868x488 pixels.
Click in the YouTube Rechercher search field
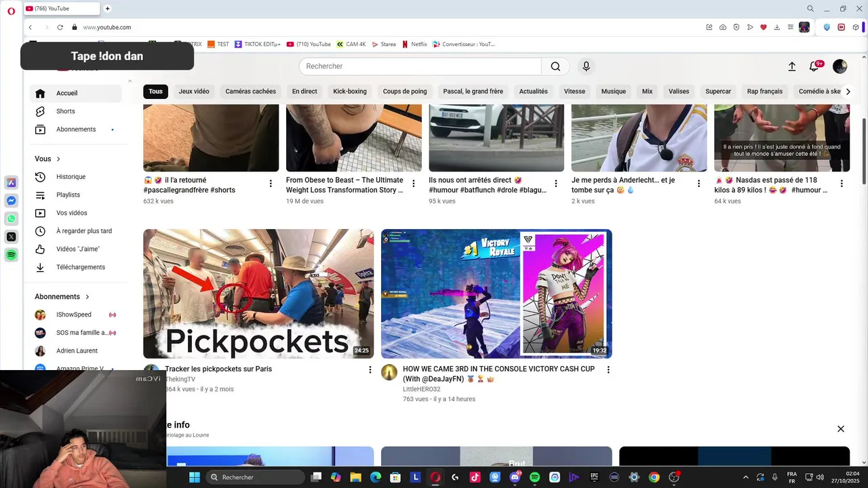point(420,66)
